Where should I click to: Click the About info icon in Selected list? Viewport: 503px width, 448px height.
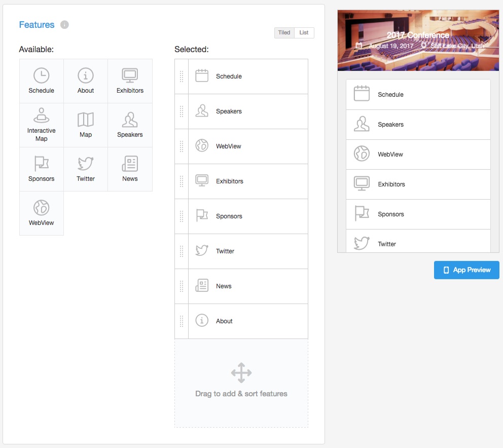pyautogui.click(x=202, y=321)
